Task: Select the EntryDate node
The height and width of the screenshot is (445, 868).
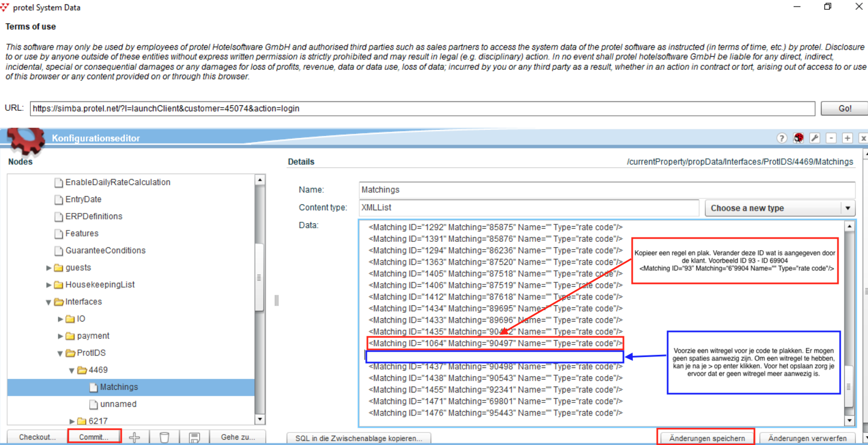Action: (84, 199)
